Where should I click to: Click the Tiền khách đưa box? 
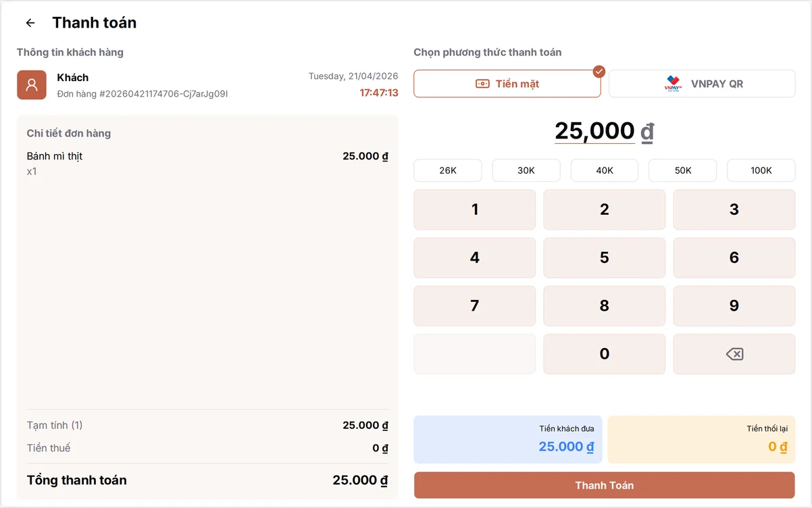(x=507, y=439)
